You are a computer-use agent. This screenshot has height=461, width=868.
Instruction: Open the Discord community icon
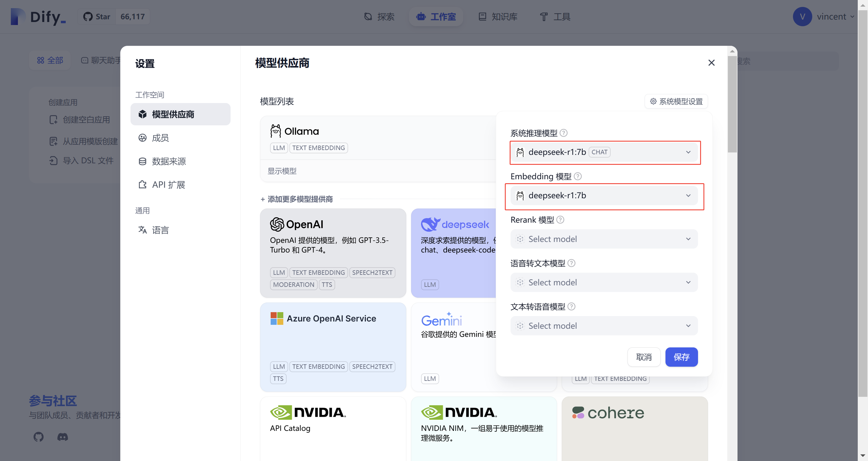[62, 437]
